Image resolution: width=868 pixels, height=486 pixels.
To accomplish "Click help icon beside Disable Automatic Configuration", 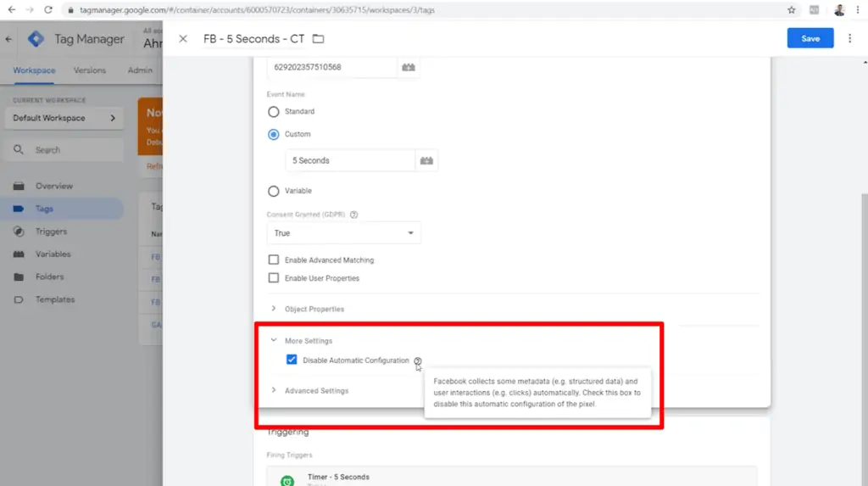I will click(x=417, y=360).
